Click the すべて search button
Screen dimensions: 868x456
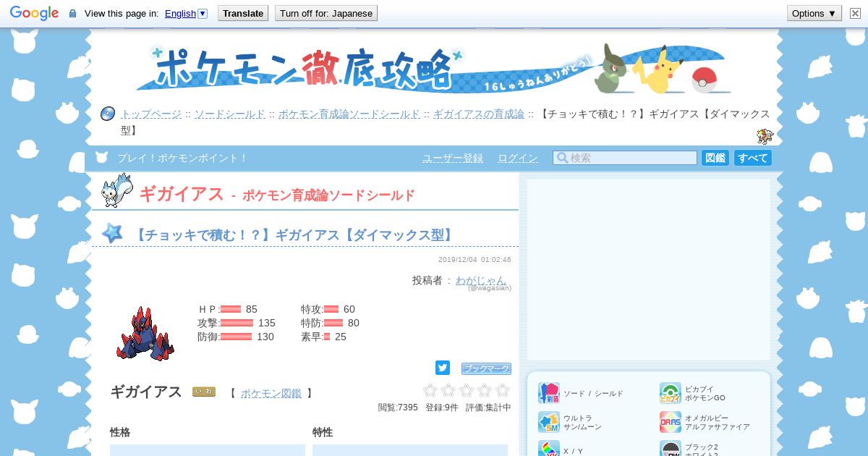coord(753,158)
